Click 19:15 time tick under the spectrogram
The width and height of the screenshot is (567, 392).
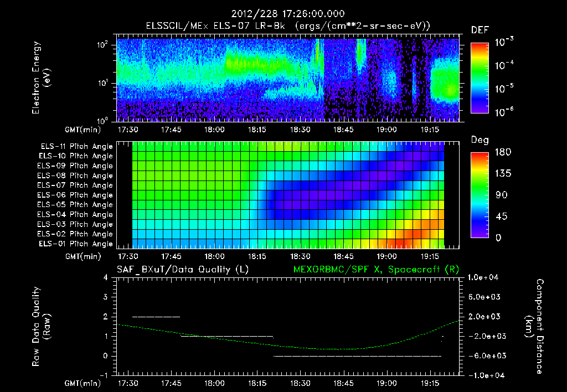[x=430, y=130]
